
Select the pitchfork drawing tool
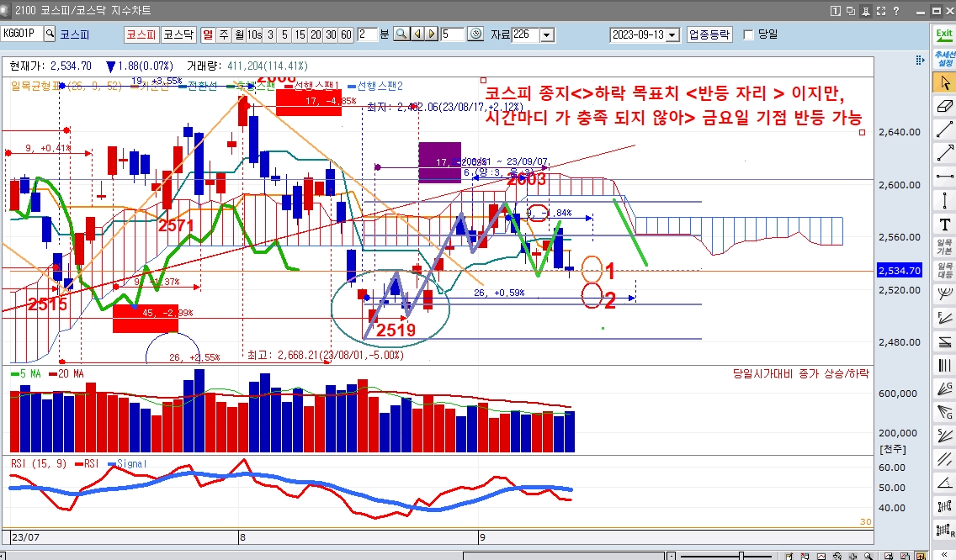point(944,293)
